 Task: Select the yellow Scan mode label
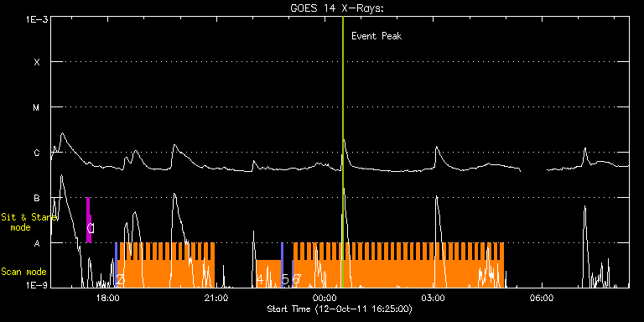(x=23, y=272)
